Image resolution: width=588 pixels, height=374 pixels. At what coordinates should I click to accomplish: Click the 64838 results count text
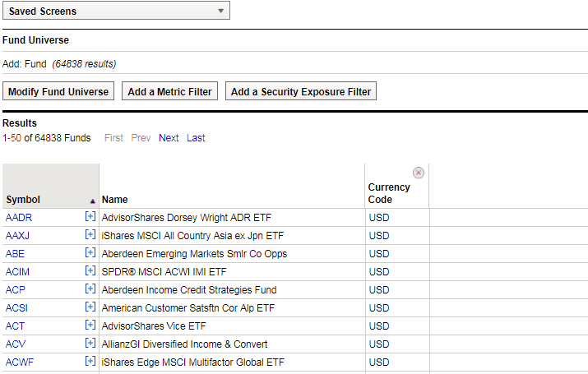pos(84,64)
